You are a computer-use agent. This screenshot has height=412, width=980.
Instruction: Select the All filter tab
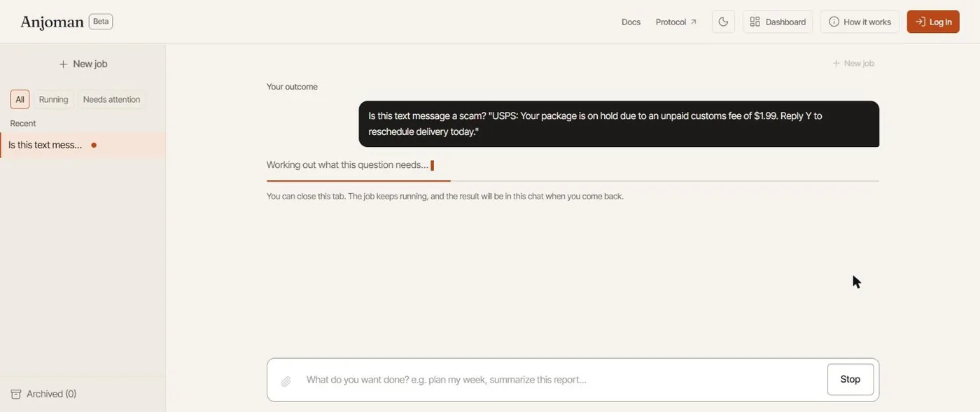point(20,99)
